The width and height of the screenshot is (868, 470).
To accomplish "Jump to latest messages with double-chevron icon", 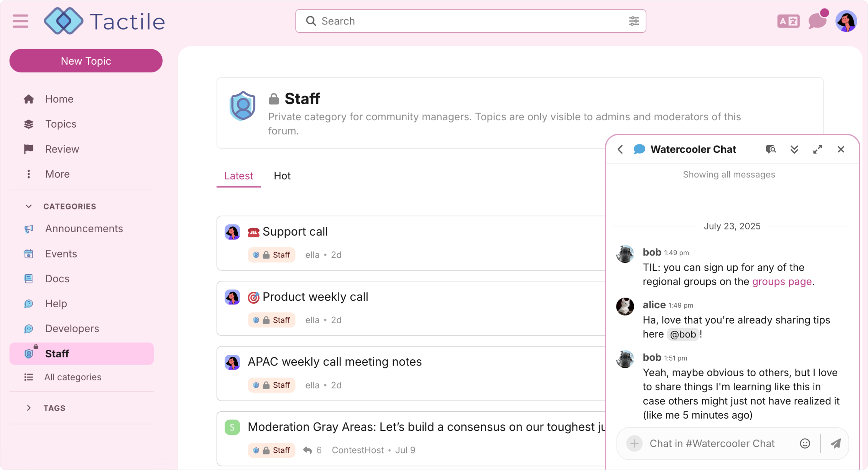I will (x=794, y=149).
